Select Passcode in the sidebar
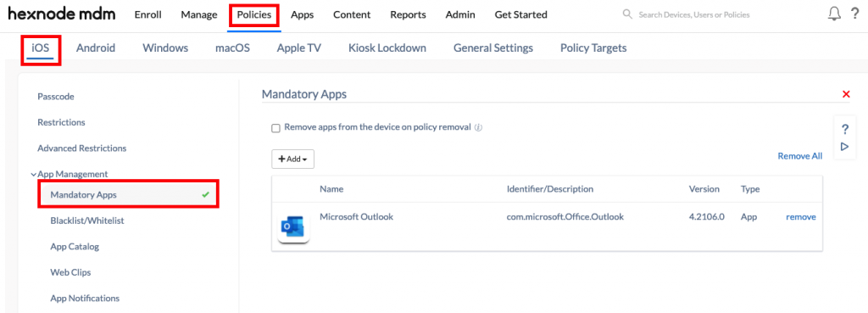 [x=56, y=97]
